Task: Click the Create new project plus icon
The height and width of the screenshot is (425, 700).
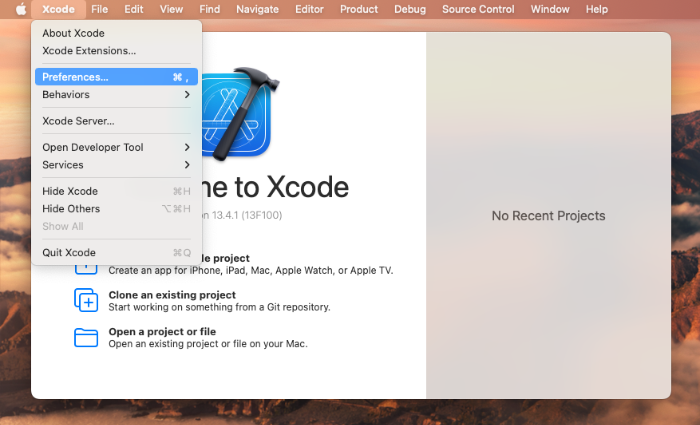Action: point(86,269)
